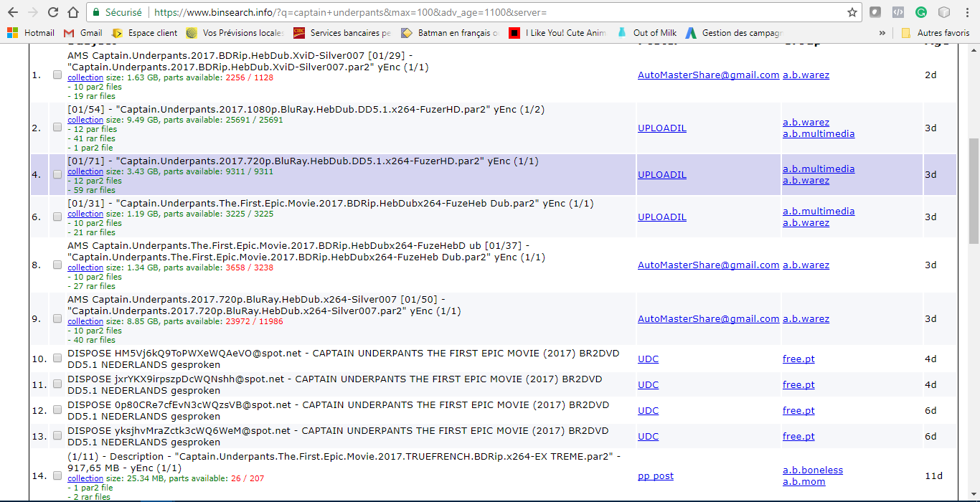Mark the checkbox for result 10
Image resolution: width=980 pixels, height=502 pixels.
click(57, 359)
